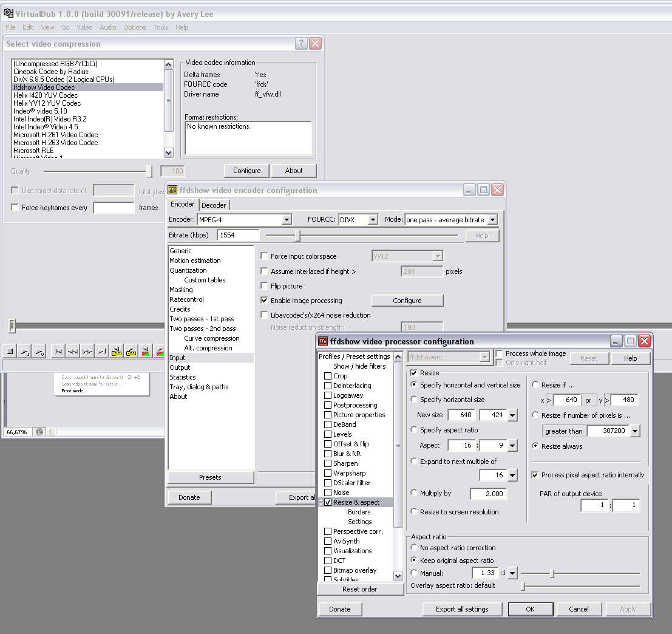Screen dimensions: 672x634
Task: Click the zoom icon next to 66,67%
Action: pyautogui.click(x=39, y=432)
